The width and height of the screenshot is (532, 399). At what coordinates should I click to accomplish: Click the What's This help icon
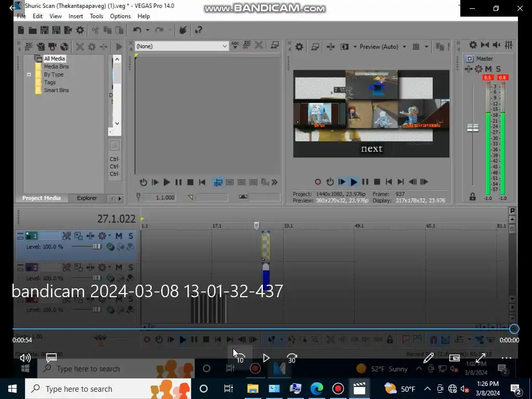[198, 30]
